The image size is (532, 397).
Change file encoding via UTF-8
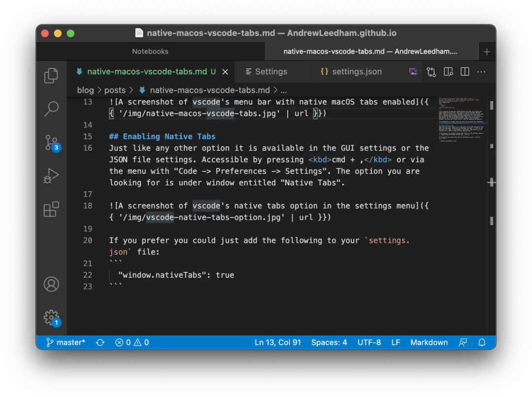tap(369, 342)
